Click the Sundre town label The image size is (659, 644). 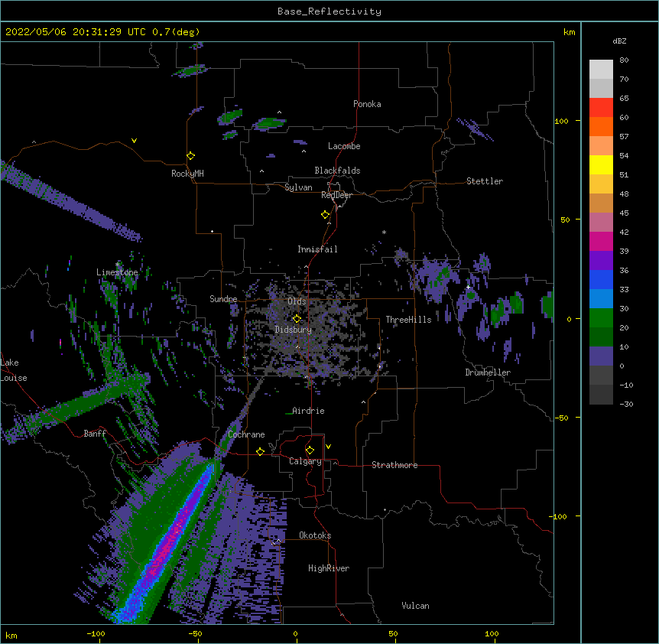coord(223,299)
